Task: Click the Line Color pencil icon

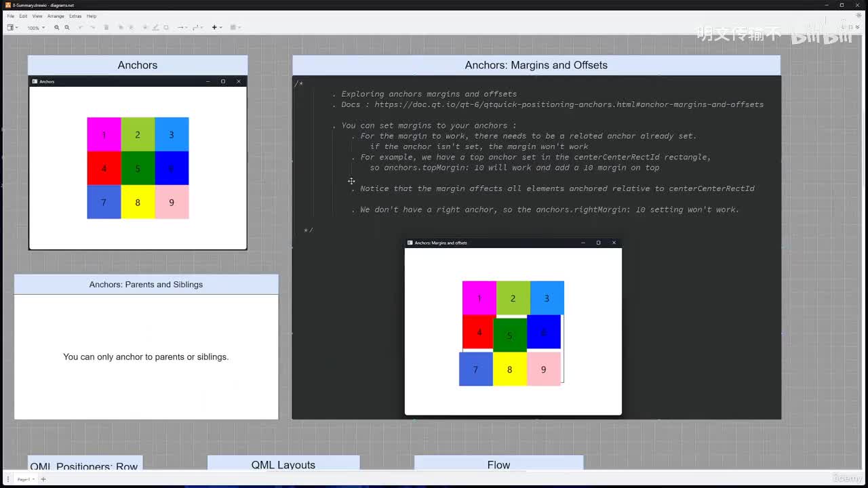Action: point(156,28)
